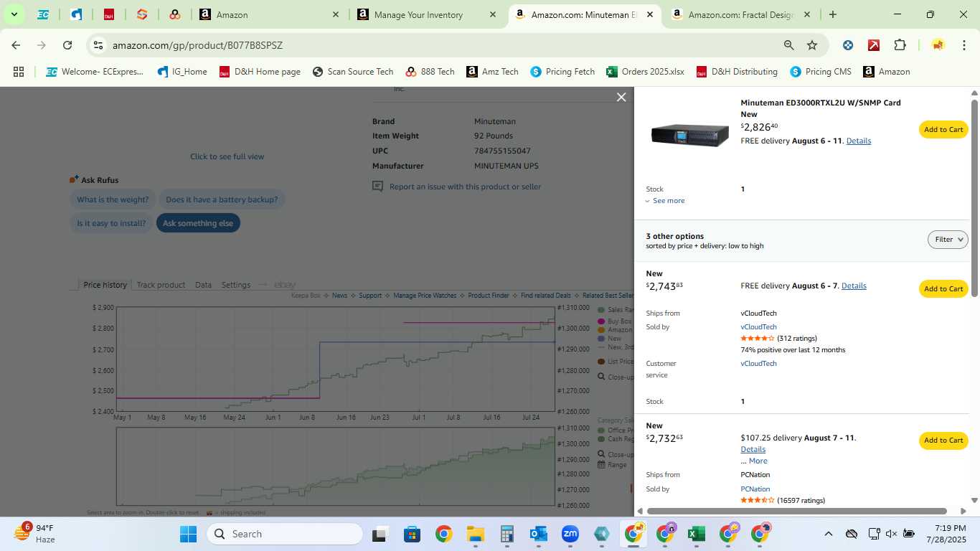
Task: Add the $2,743.83 vCloudTech offer to cart
Action: (943, 288)
